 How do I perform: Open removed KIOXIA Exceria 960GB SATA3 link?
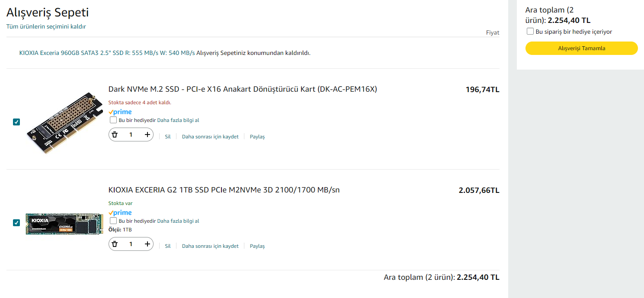107,53
